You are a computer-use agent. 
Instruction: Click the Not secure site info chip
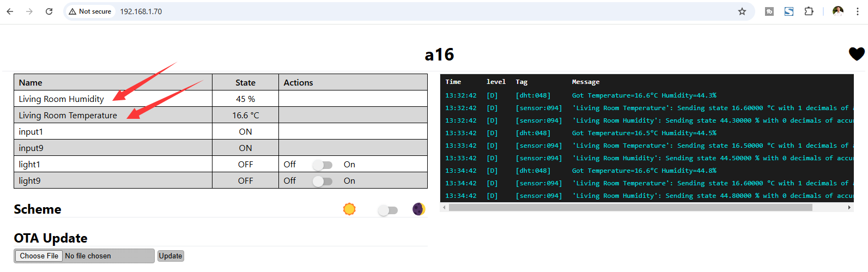coord(90,11)
